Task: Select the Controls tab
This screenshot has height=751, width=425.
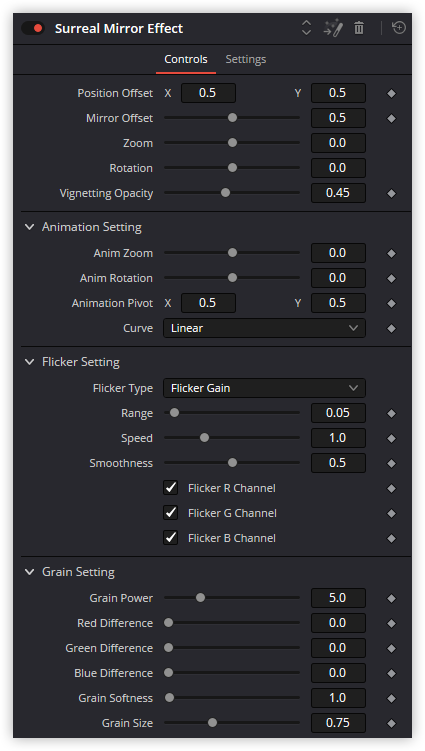Action: click(x=186, y=59)
